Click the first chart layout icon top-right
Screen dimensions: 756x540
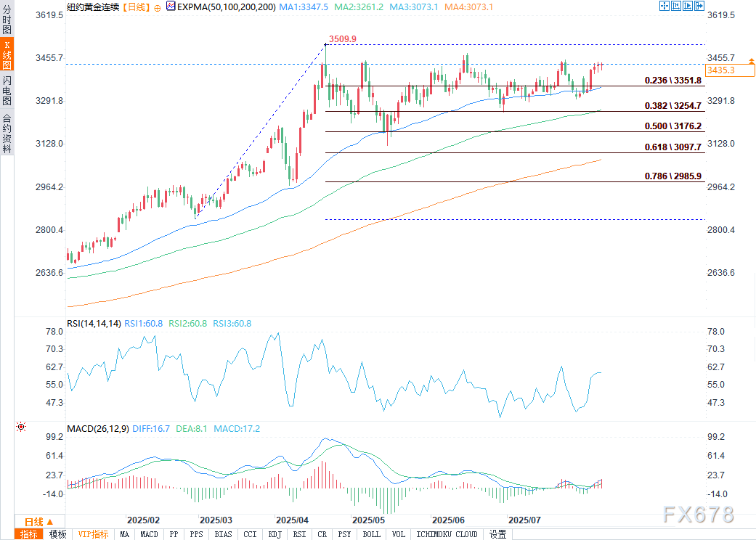point(664,6)
